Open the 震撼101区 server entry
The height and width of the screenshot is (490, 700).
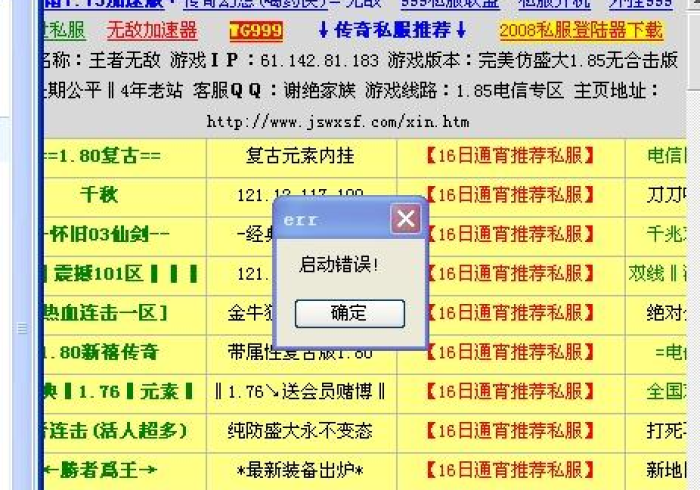tap(119, 273)
